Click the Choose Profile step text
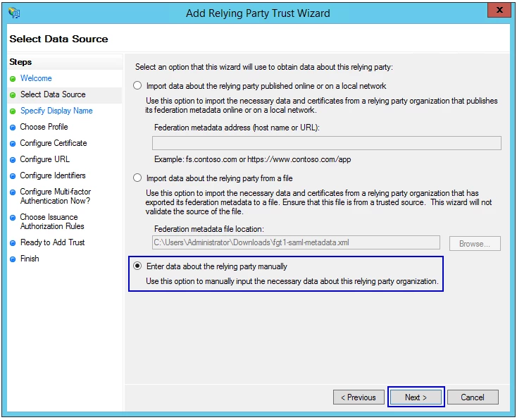This screenshot has width=517, height=420. (x=44, y=127)
